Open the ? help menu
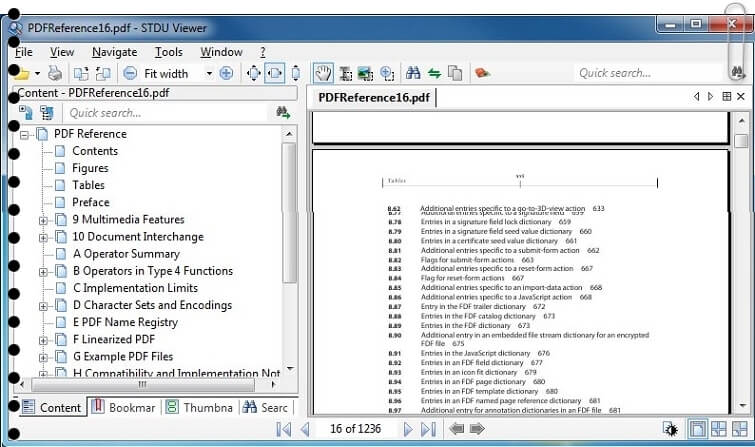755x447 pixels. point(263,52)
